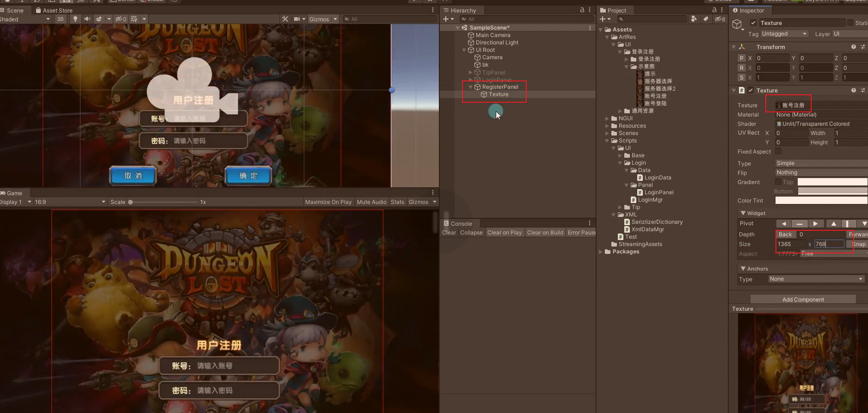Image resolution: width=868 pixels, height=413 pixels.
Task: Open the Color Tint swatch
Action: (821, 200)
